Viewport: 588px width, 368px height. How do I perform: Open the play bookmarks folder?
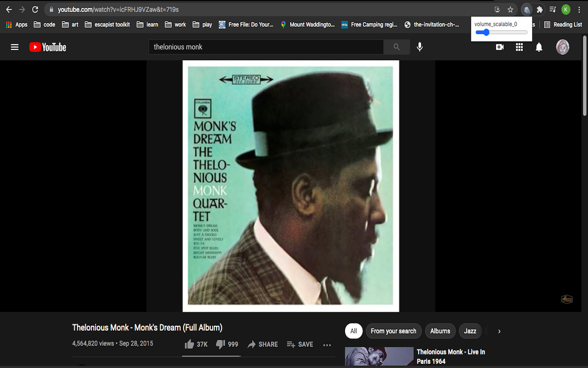(x=202, y=24)
